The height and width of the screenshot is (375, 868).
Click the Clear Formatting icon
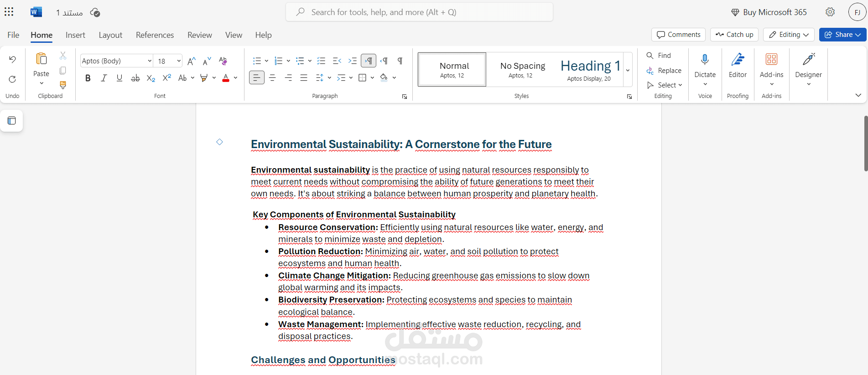223,61
